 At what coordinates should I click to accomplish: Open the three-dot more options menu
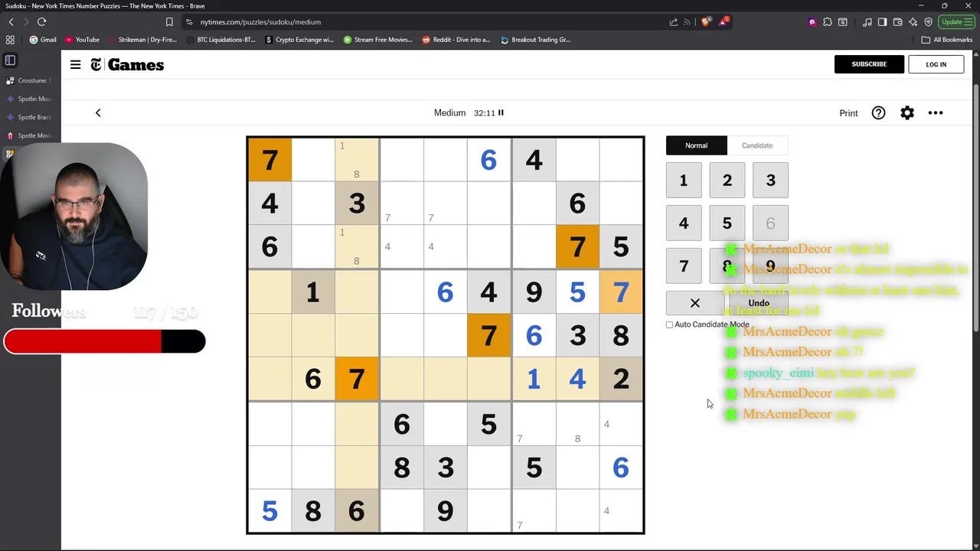[936, 113]
